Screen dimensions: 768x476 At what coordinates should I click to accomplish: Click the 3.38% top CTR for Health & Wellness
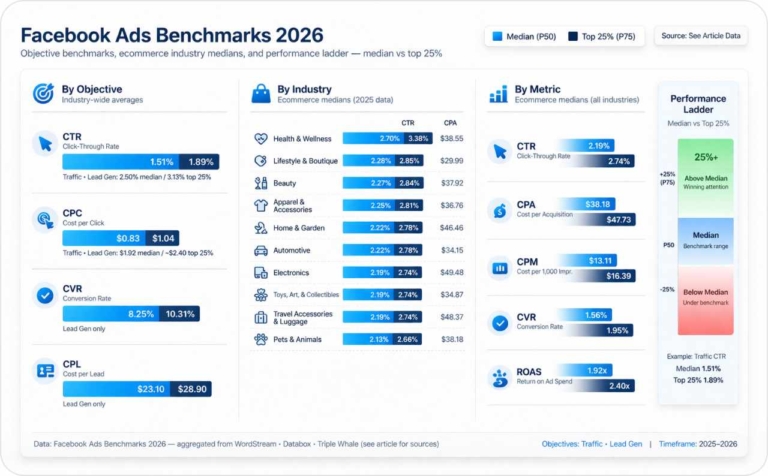(418, 139)
